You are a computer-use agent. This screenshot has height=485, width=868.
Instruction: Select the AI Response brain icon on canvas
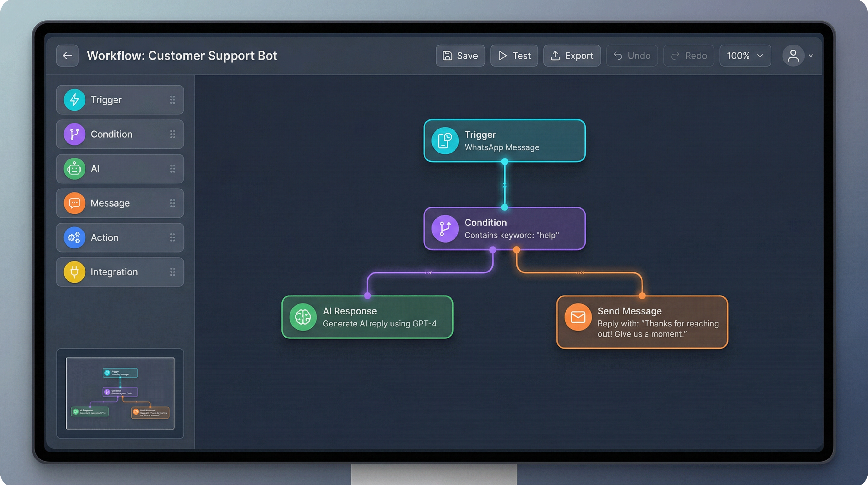click(303, 317)
